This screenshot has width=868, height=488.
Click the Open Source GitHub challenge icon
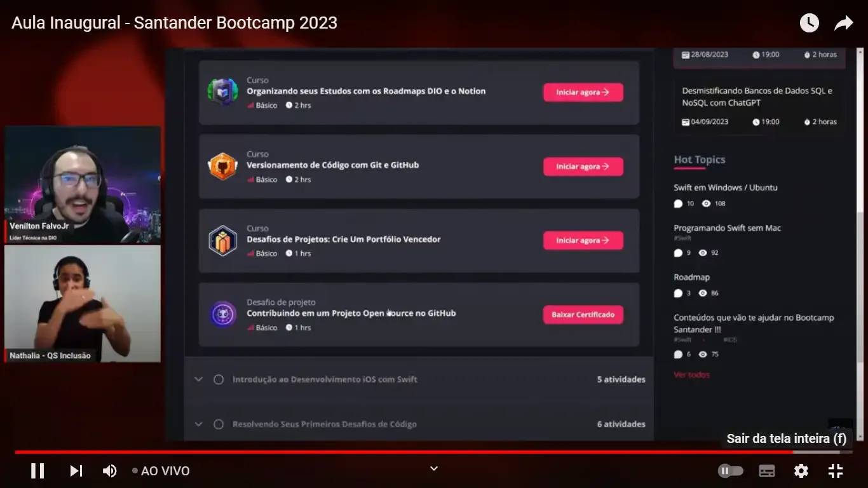[x=223, y=315]
